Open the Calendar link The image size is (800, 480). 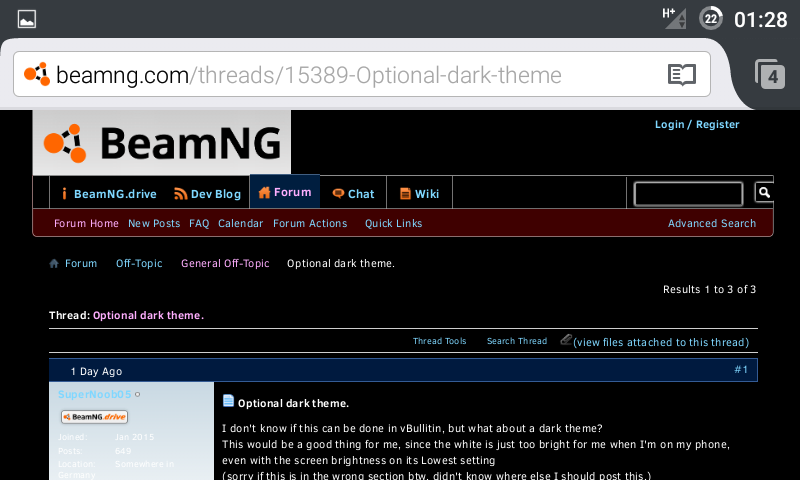coord(240,223)
